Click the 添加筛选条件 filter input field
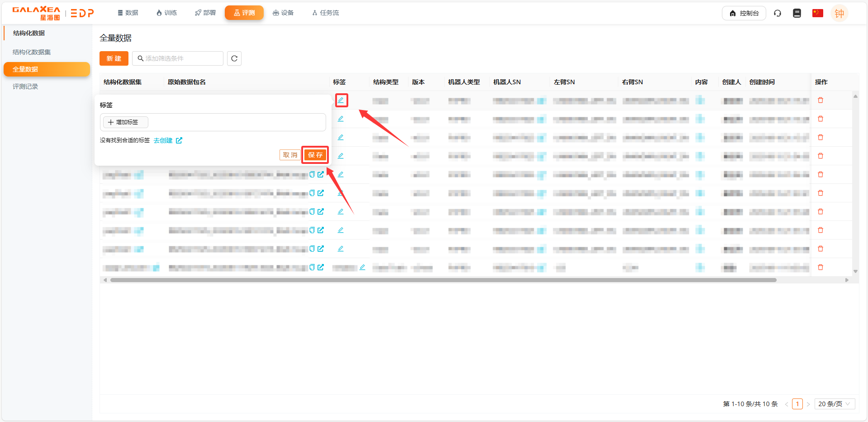This screenshot has width=868, height=422. tap(181, 58)
